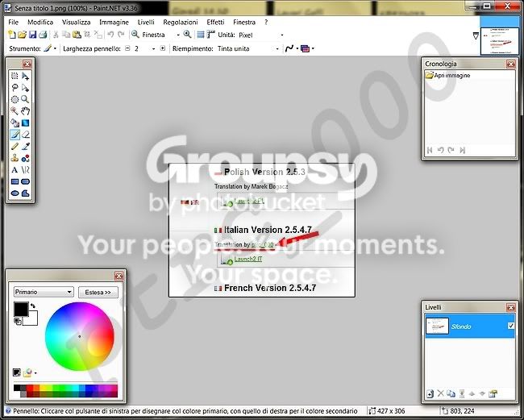Duplicate layer icon in Livelli panel
Viewport: 524px width, 420px height.
[x=451, y=394]
